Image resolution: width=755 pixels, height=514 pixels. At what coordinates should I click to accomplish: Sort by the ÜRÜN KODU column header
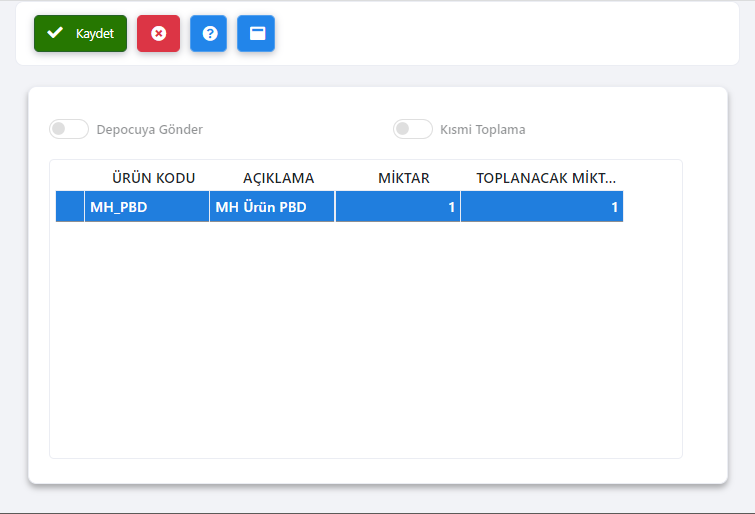[153, 178]
